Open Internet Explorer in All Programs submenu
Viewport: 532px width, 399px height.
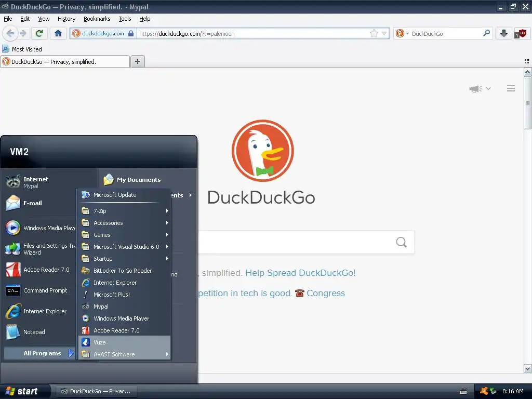[x=124, y=283]
